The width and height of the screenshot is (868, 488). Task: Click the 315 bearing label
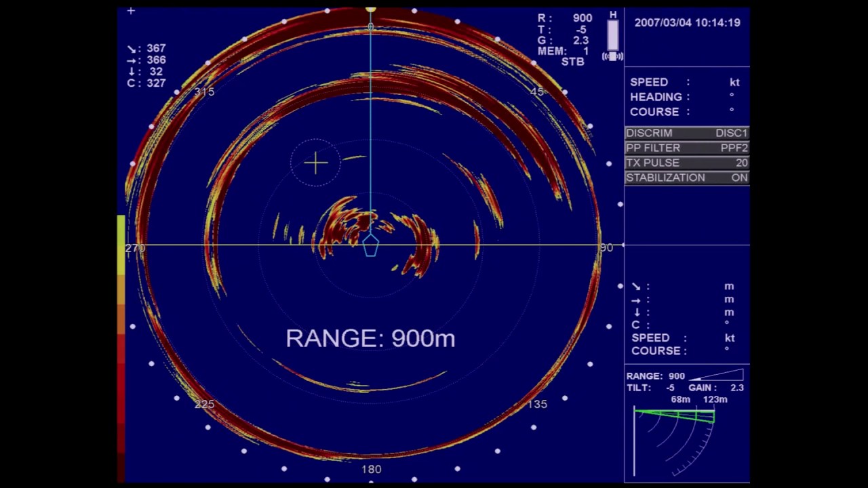tap(204, 91)
